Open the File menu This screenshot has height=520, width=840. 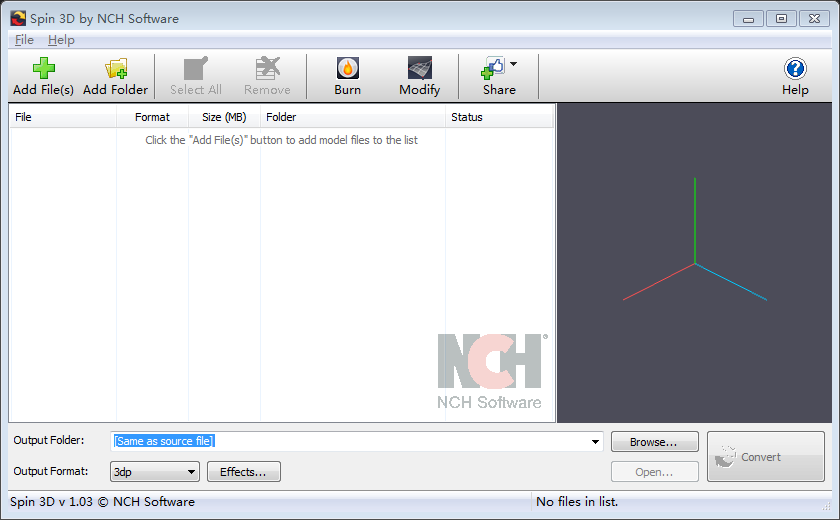24,40
